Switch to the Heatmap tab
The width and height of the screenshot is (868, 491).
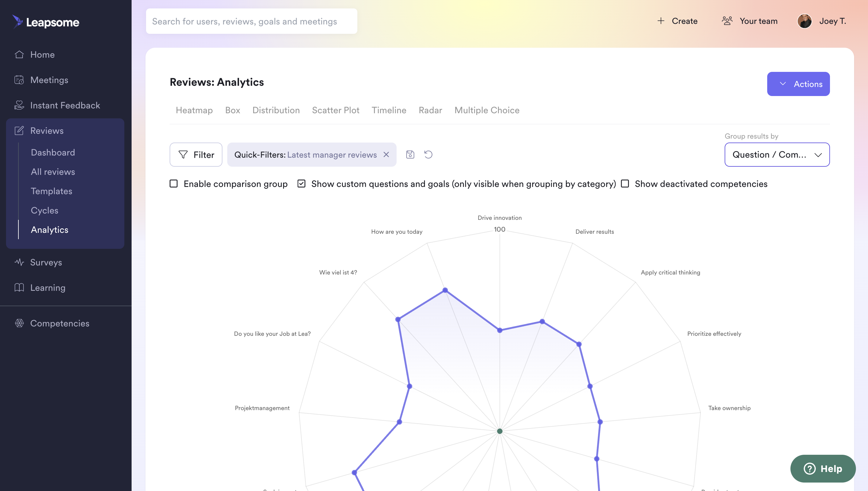point(194,110)
